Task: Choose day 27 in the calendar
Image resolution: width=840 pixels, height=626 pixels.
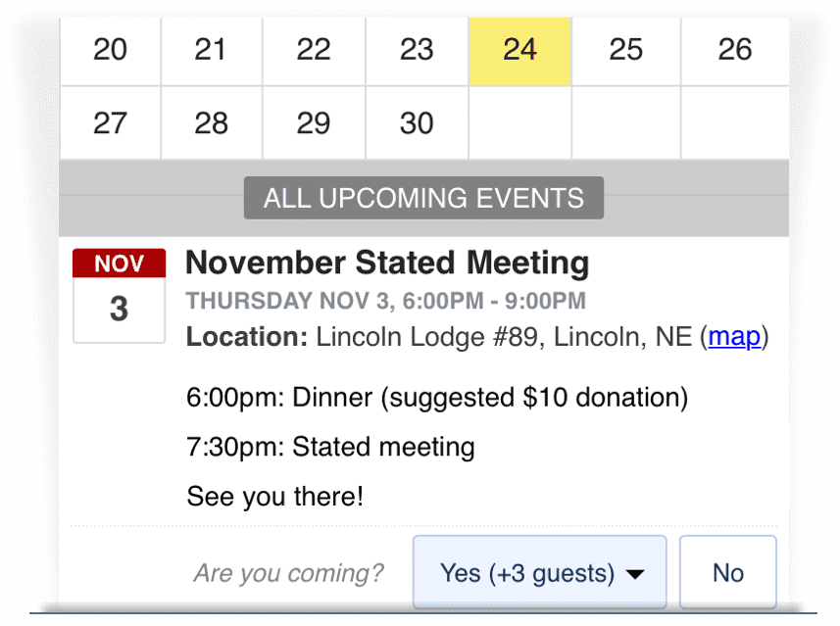Action: point(110,123)
